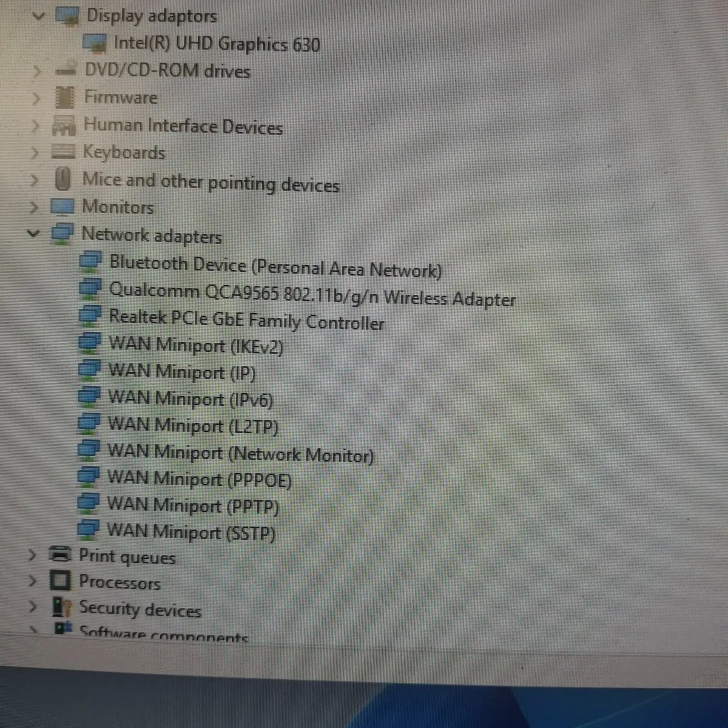
Task: Click the WAN Miniport (IPv6) icon
Action: [89, 397]
